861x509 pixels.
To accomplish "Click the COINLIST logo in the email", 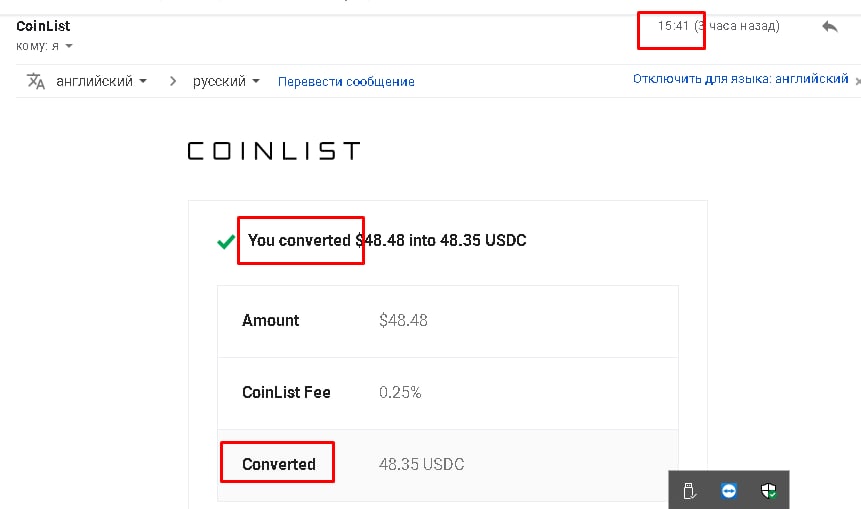I will coord(273,151).
